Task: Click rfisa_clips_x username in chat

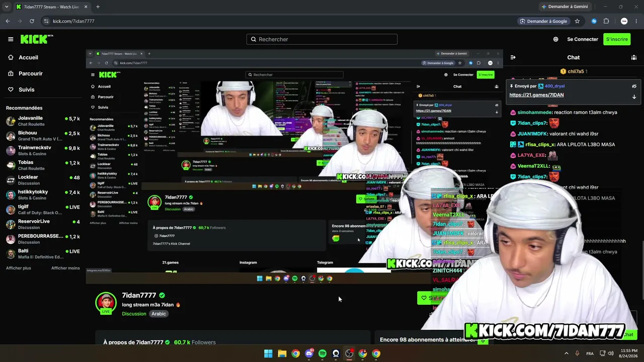Action: 540,144
